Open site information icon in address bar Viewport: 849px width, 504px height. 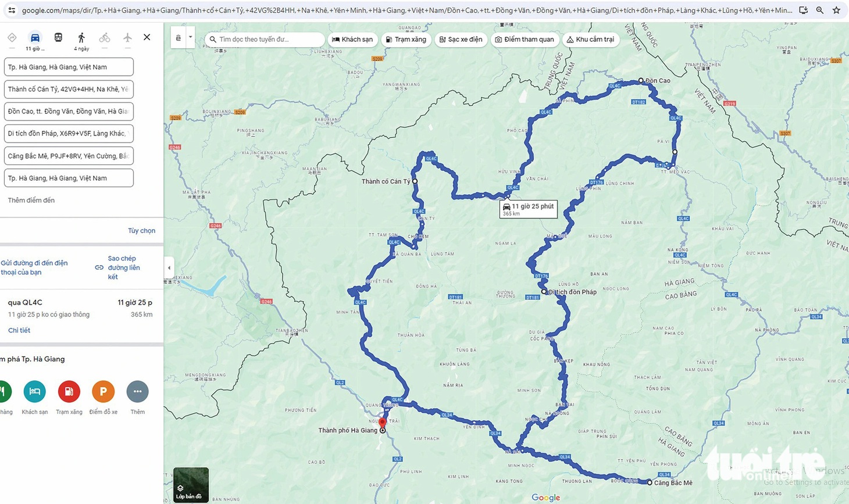click(x=11, y=10)
